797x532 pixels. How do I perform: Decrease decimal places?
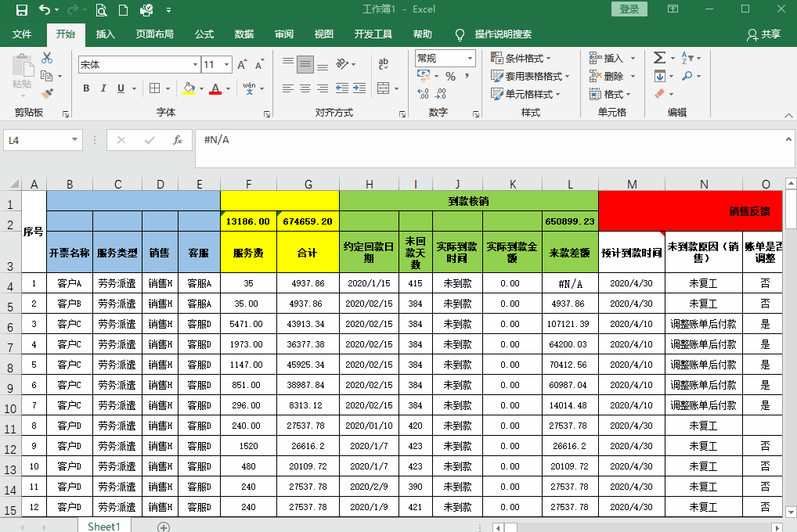(441, 94)
